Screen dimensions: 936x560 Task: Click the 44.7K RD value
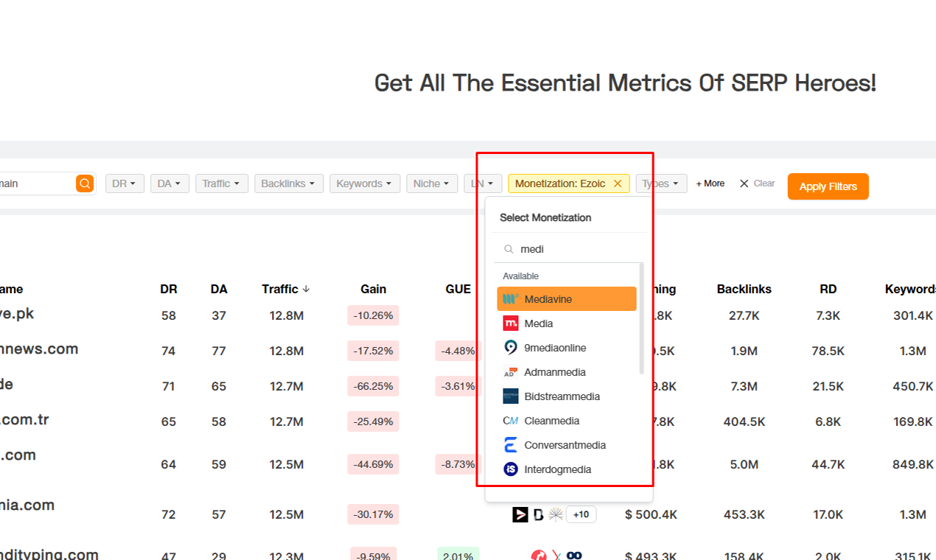coord(828,464)
